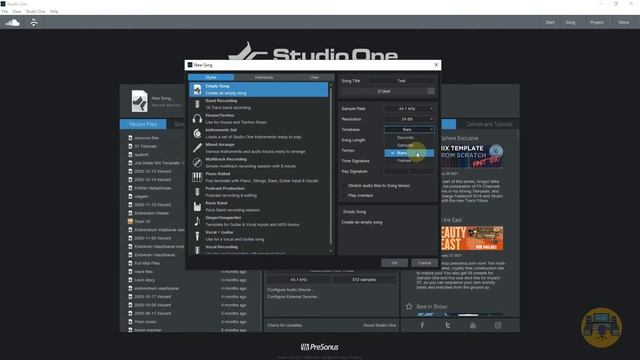640x360 pixels.
Task: Choose Frames in the Timebase list
Action: 409,160
